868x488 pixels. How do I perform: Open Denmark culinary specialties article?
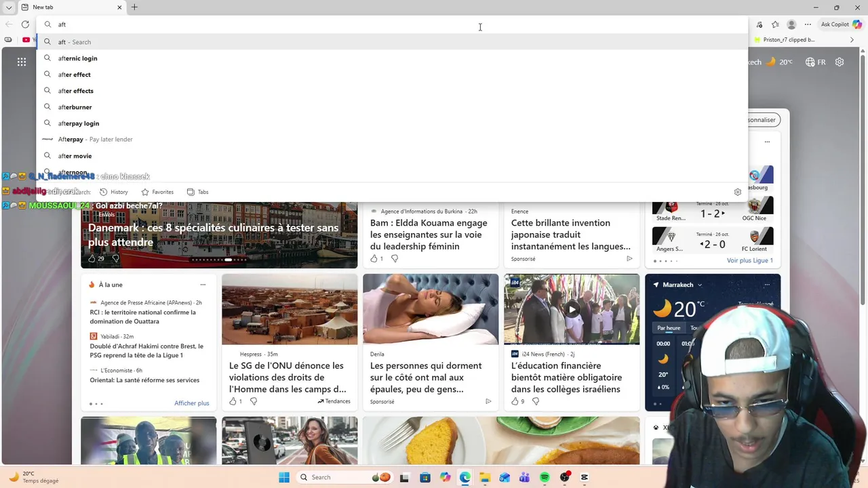point(213,235)
